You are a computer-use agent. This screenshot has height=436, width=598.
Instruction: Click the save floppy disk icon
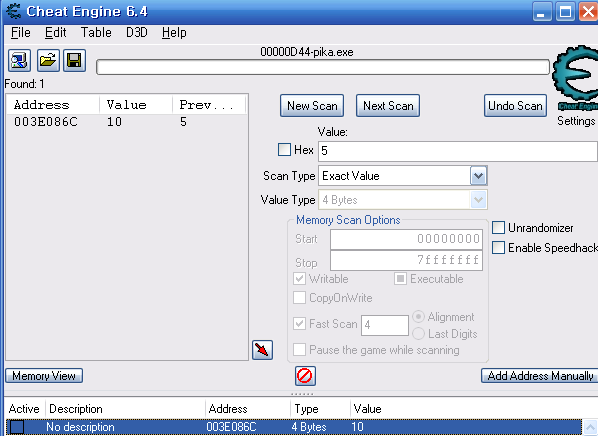[x=74, y=61]
